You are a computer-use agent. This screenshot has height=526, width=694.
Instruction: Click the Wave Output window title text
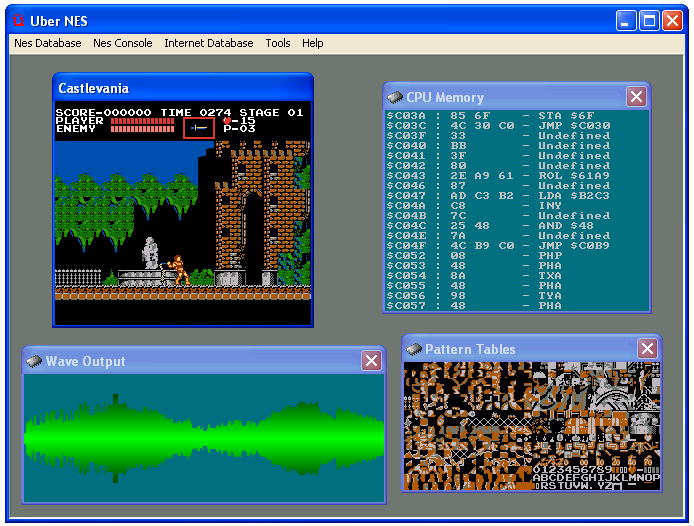click(85, 361)
